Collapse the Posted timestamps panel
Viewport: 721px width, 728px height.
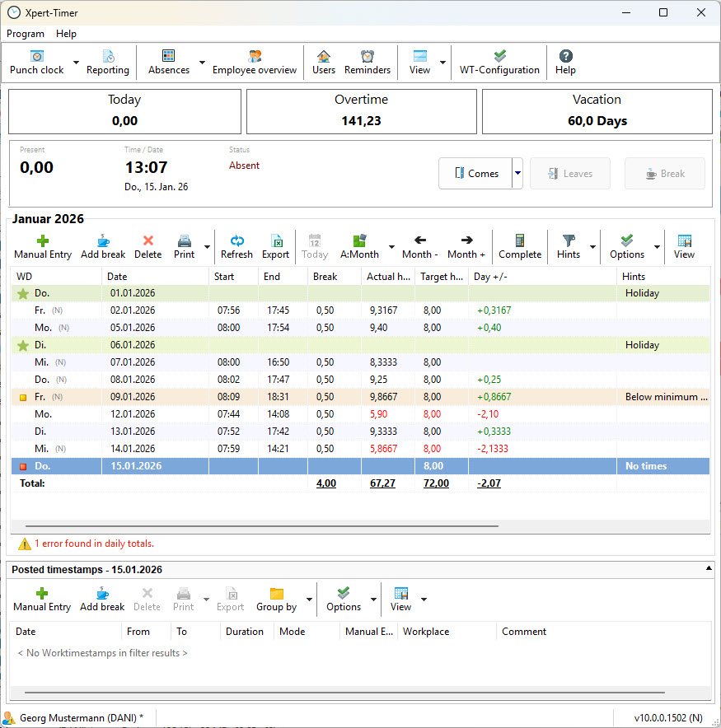(707, 569)
